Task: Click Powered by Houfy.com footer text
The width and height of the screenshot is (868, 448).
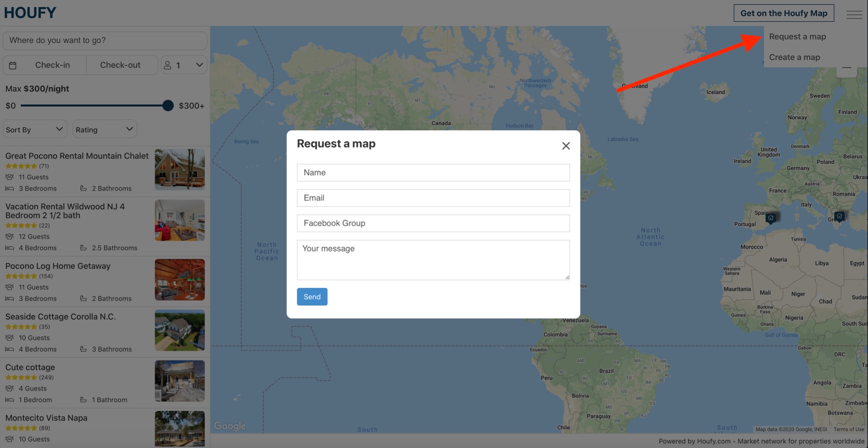Action: pos(761,441)
